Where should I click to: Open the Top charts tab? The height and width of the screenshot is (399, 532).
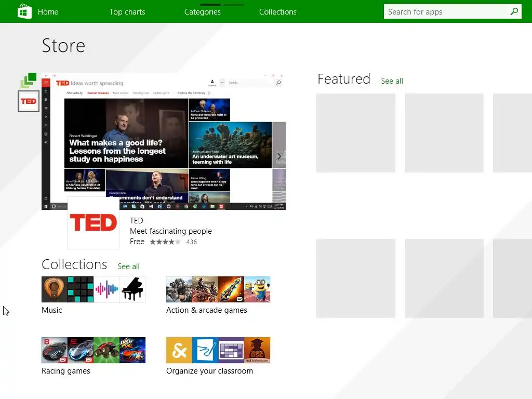click(x=127, y=12)
